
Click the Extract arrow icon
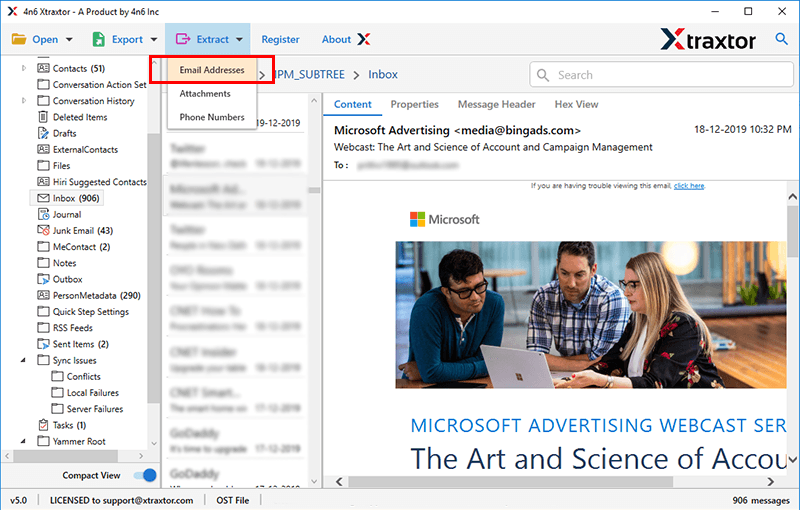pyautogui.click(x=183, y=39)
